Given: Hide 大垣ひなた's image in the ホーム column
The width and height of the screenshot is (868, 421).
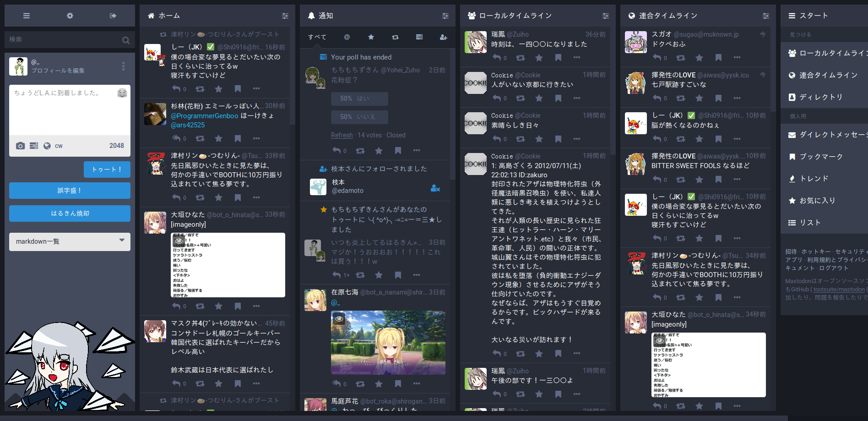Looking at the screenshot, I should point(179,241).
